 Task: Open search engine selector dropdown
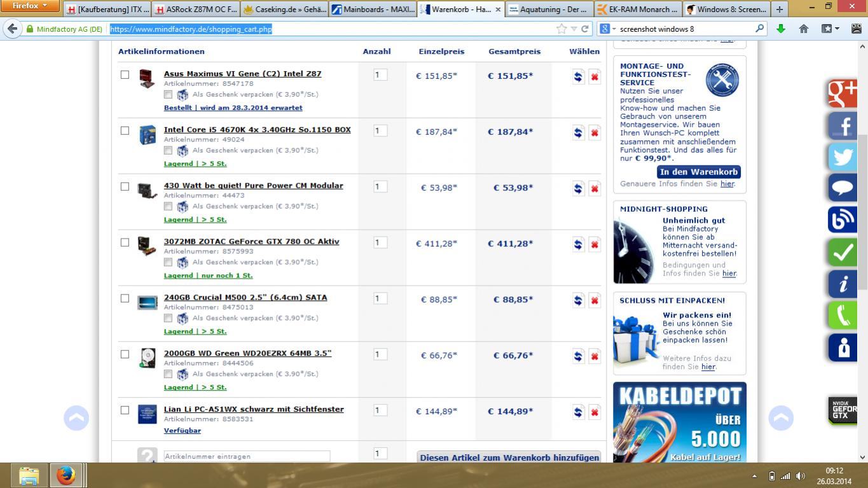pos(608,29)
